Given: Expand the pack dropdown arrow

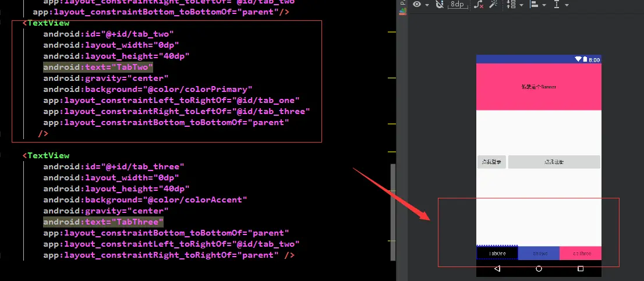Looking at the screenshot, I should coord(521,5).
